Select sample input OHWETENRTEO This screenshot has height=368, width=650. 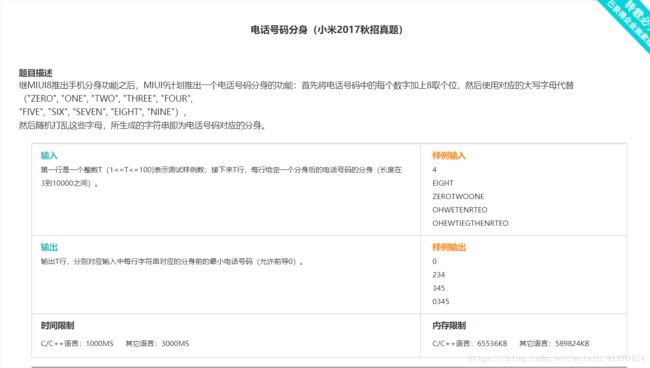tap(460, 210)
